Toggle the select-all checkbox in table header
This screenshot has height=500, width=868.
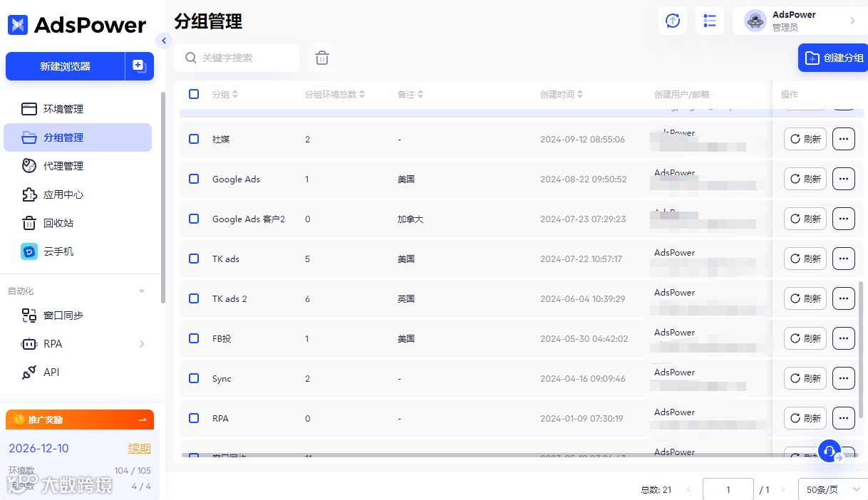[x=194, y=94]
